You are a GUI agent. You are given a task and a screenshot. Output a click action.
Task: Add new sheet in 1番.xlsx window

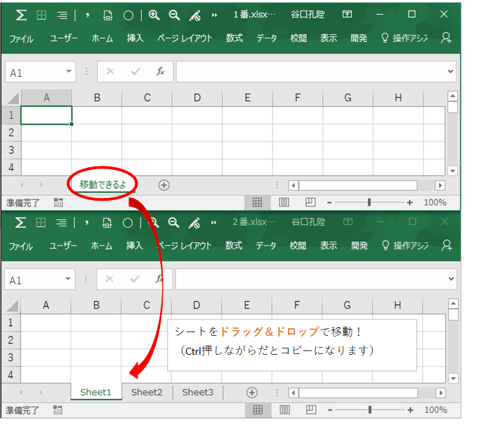[x=164, y=185]
